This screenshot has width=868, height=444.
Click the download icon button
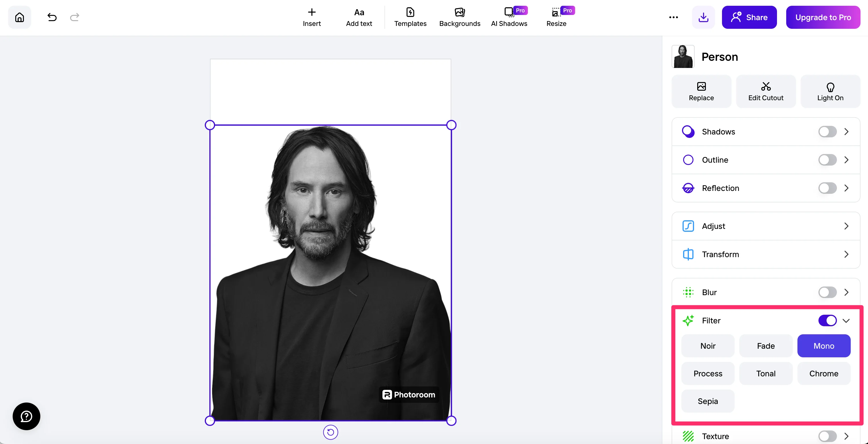pos(703,17)
